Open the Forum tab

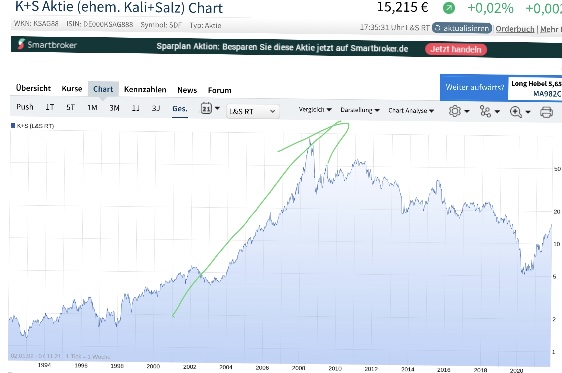coord(219,90)
